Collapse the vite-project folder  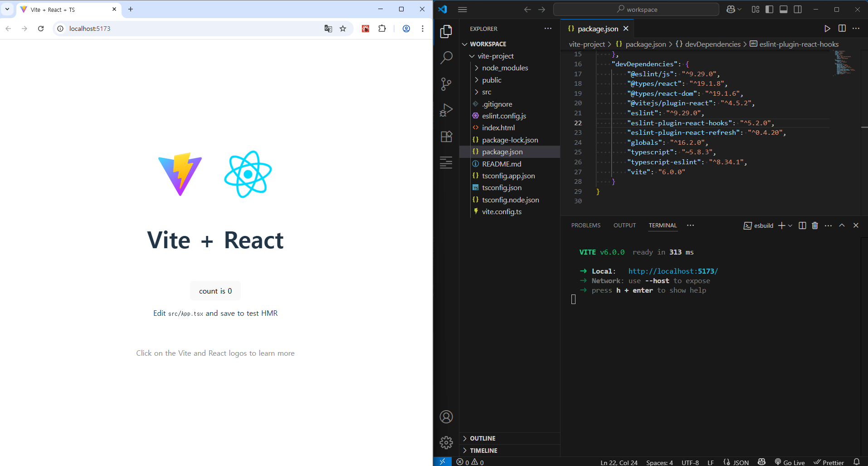click(495, 56)
